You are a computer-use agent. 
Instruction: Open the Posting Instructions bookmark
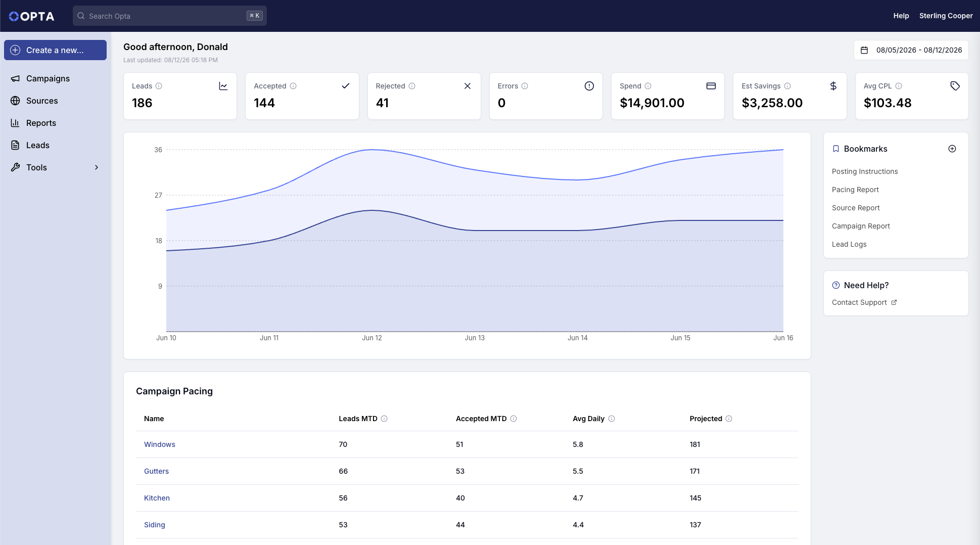click(865, 171)
